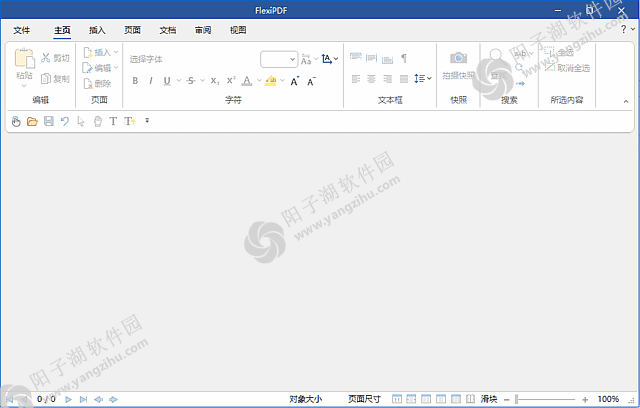Image resolution: width=640 pixels, height=408 pixels.
Task: Click the zoom slider in status bar
Action: click(x=545, y=399)
